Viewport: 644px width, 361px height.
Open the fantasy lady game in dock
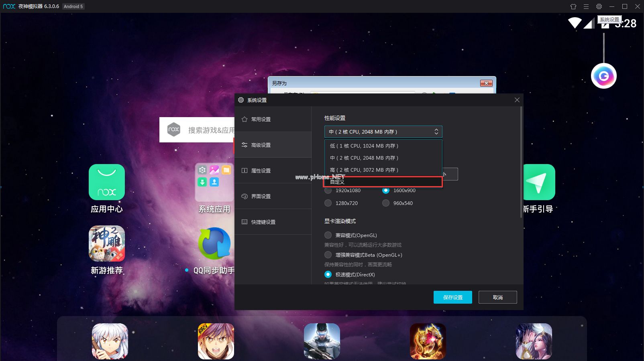[x=534, y=341]
